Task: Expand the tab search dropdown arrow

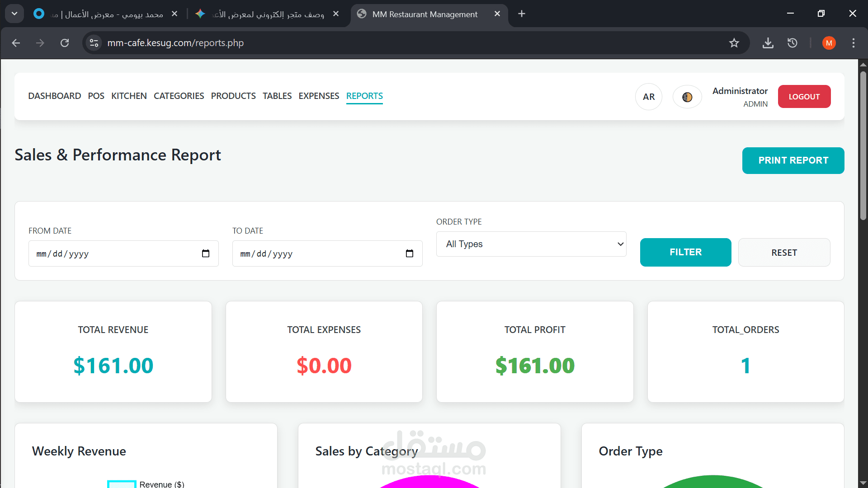Action: point(14,14)
